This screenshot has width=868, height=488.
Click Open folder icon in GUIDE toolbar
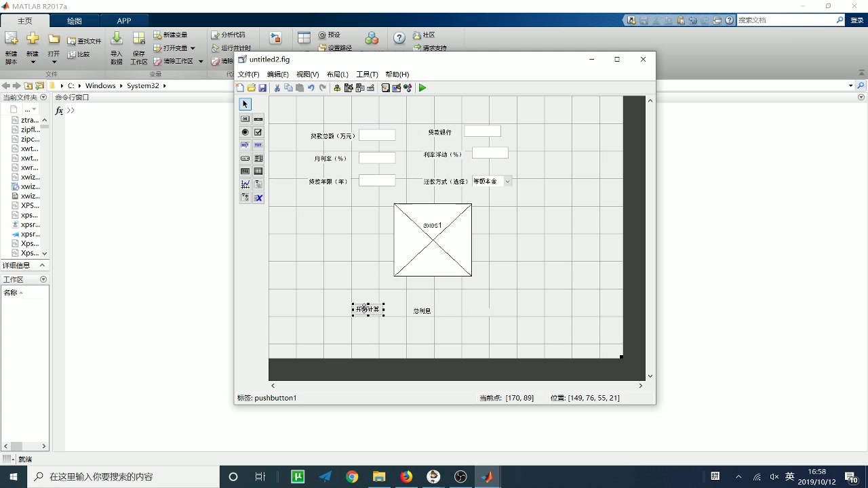coord(252,88)
